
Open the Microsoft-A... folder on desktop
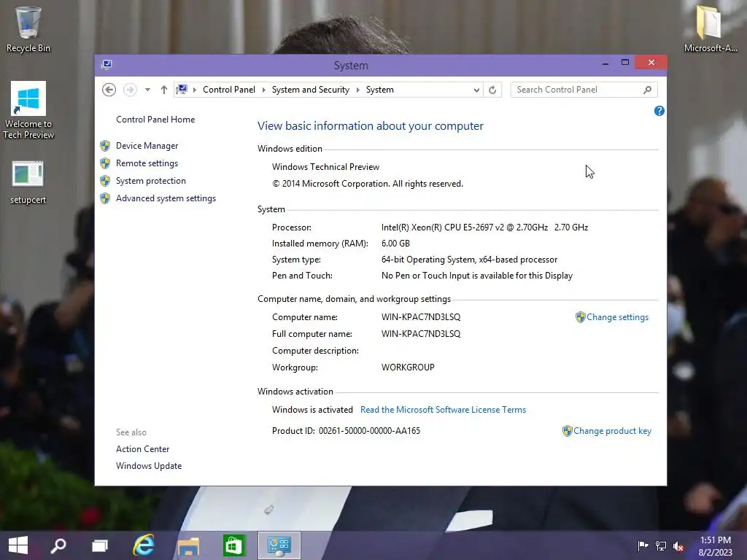click(x=710, y=28)
